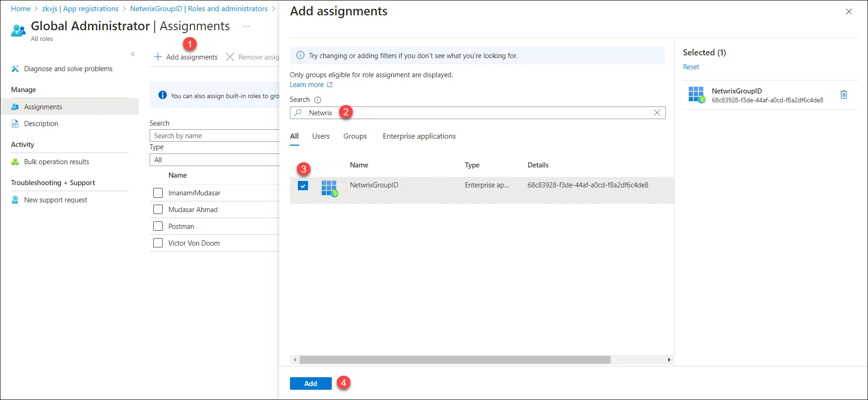Click the Search label info icon
The height and width of the screenshot is (400, 868).
point(318,100)
